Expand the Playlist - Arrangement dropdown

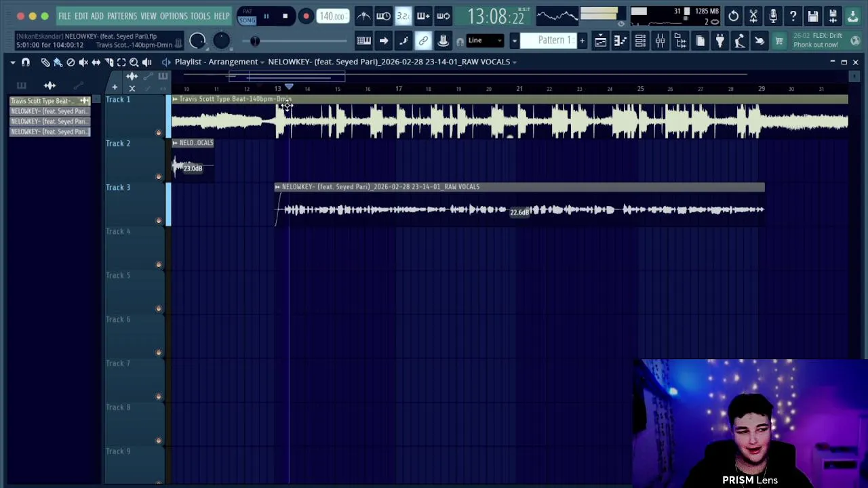pos(262,62)
